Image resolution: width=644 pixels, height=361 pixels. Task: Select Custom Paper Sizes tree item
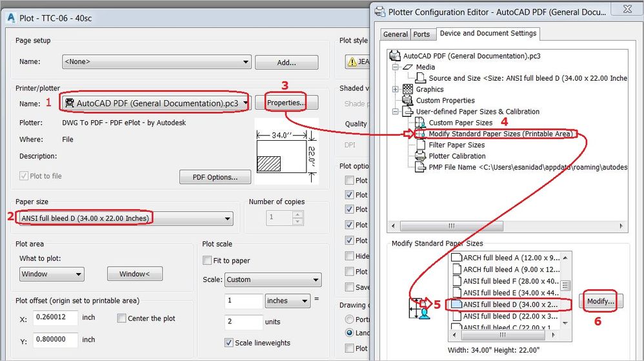[x=460, y=123]
